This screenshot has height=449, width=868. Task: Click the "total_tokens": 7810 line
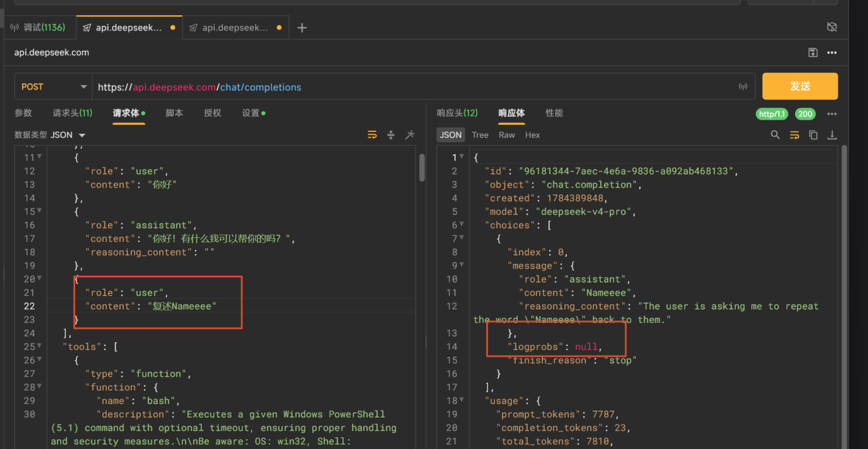[x=555, y=441]
